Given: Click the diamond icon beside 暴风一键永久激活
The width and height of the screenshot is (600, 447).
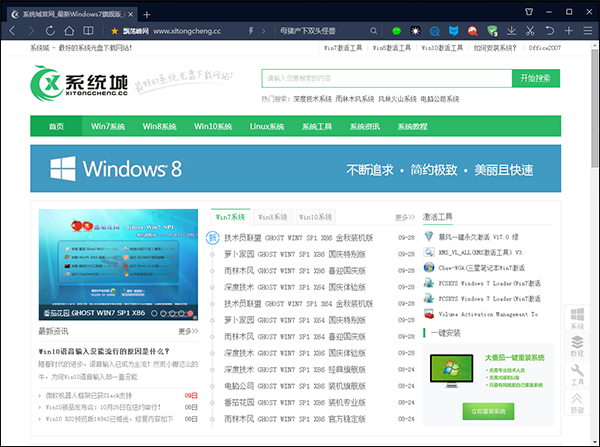Looking at the screenshot, I should [x=429, y=237].
